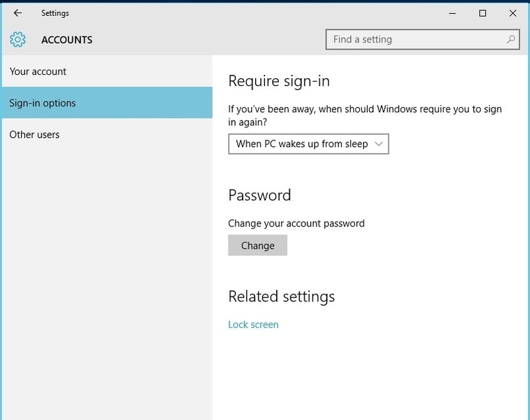Select the combo box showing sign-in timing
Image resolution: width=530 pixels, height=420 pixels.
tap(308, 144)
